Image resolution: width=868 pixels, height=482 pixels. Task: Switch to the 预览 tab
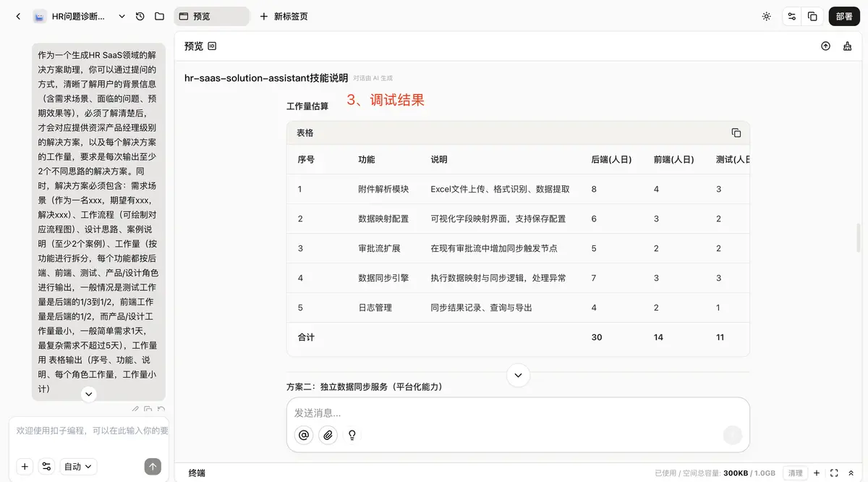pos(211,16)
